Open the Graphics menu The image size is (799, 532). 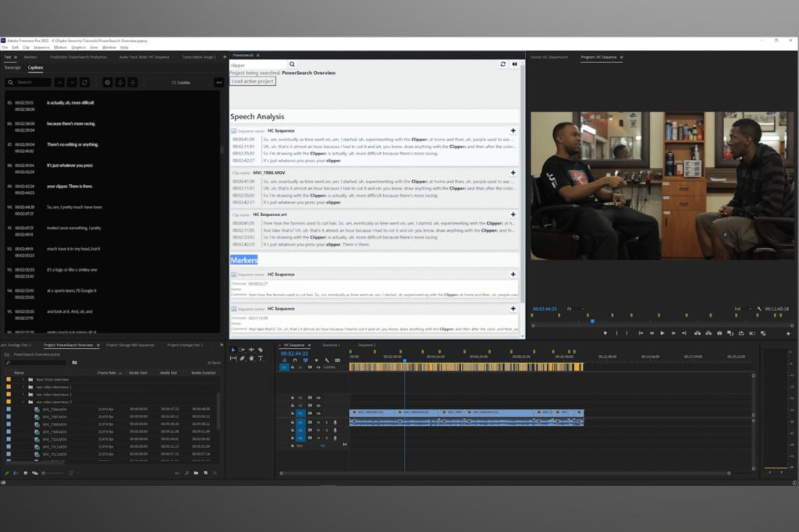79,48
